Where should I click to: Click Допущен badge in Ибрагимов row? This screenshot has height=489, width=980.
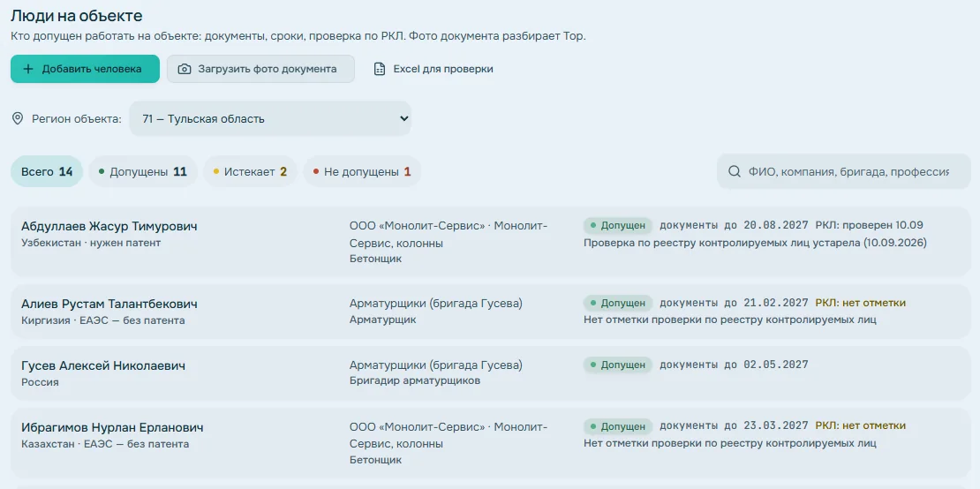[x=618, y=426]
